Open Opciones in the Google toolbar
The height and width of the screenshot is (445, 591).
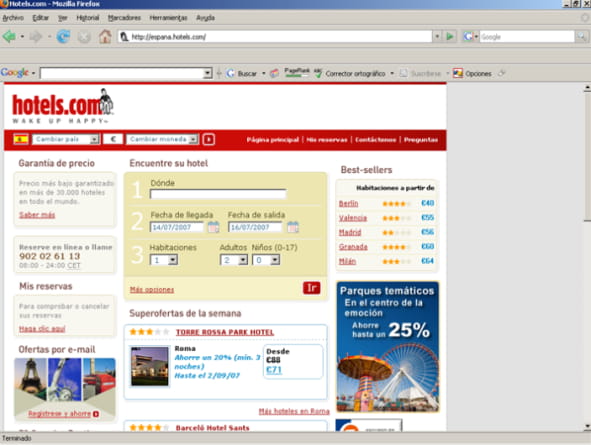(x=473, y=73)
